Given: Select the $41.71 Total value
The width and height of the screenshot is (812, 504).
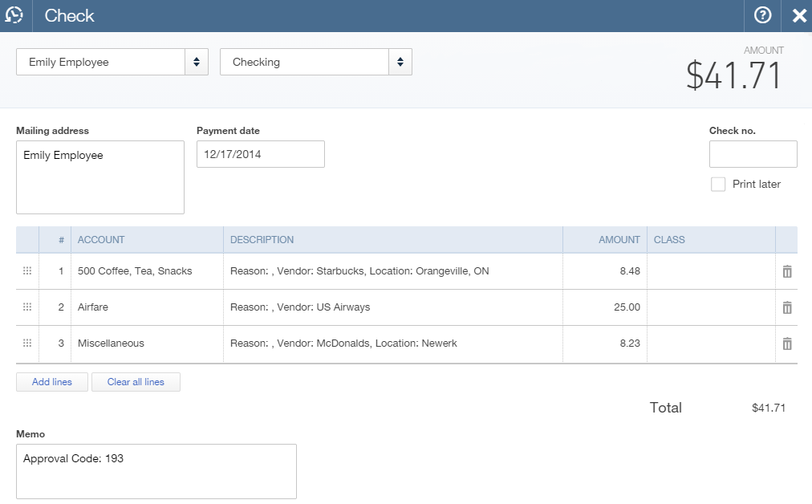Looking at the screenshot, I should pos(769,408).
